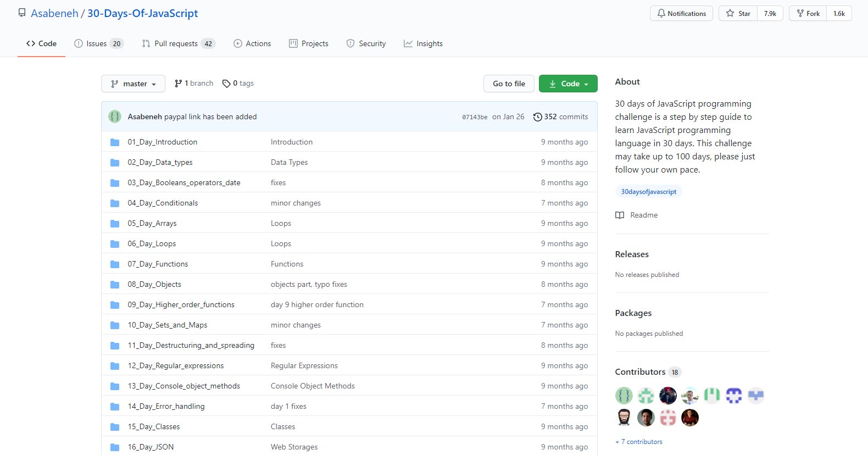868x455 pixels.
Task: Open the 10_Day_Sets_and_Maps folder
Action: tap(168, 325)
